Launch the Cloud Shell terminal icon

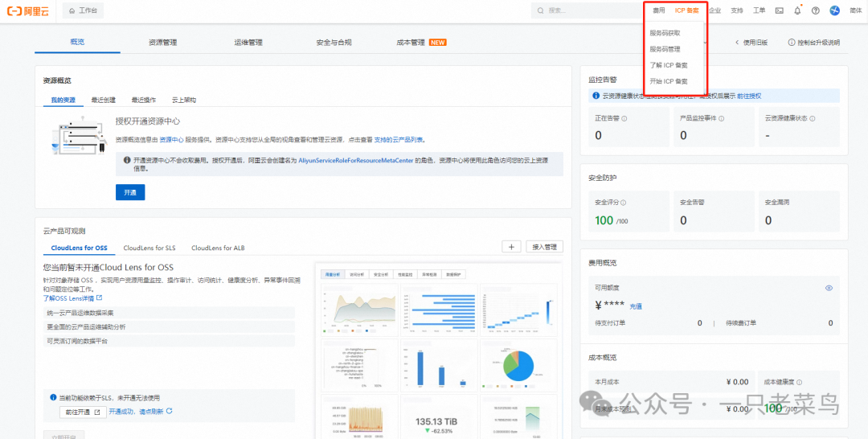pos(780,10)
